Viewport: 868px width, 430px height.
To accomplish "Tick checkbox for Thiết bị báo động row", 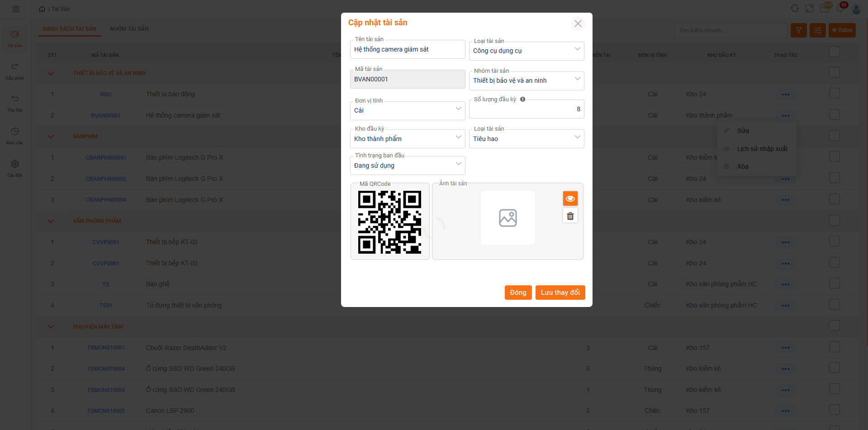I will pyautogui.click(x=834, y=94).
